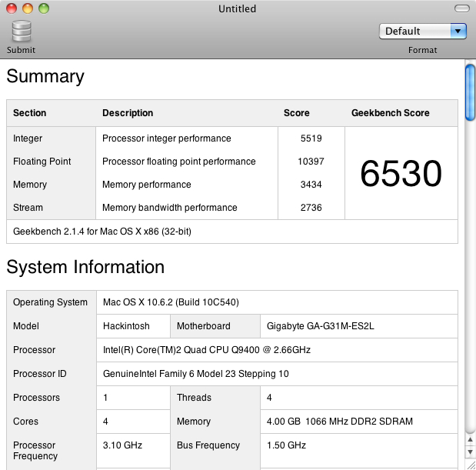Click the Processors label
The image size is (476, 470).
pyautogui.click(x=36, y=398)
